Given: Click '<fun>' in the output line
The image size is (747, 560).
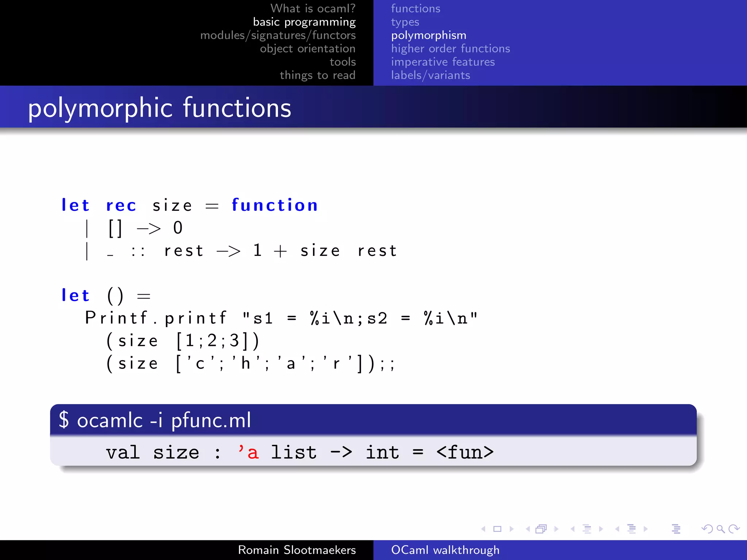Looking at the screenshot, I should (x=465, y=452).
